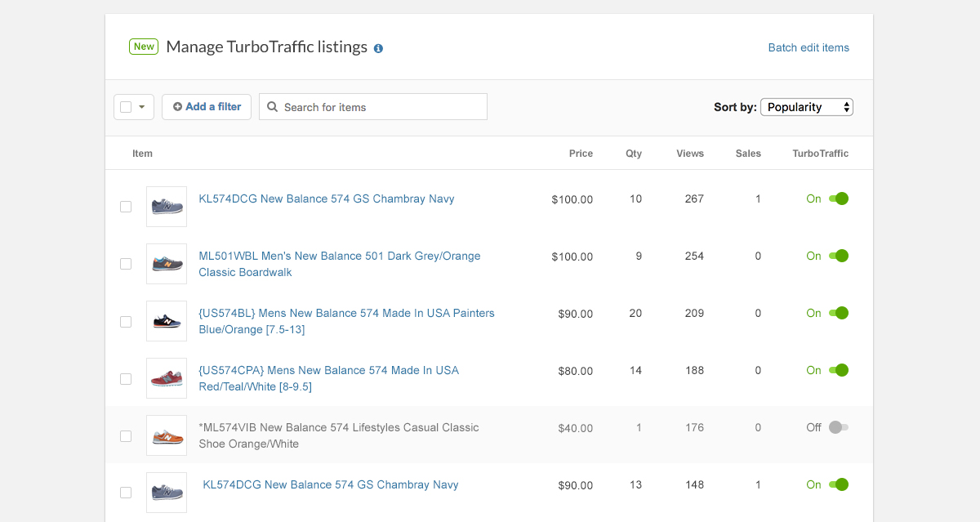Check the $100.00 KL574DCG Chambray Navy row checkbox
This screenshot has width=980, height=522.
[126, 207]
